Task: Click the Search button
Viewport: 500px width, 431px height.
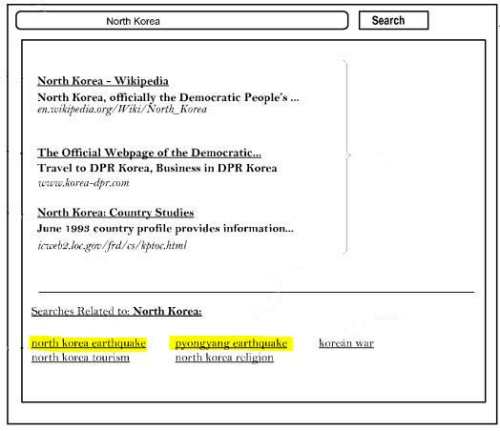Action: 394,20
